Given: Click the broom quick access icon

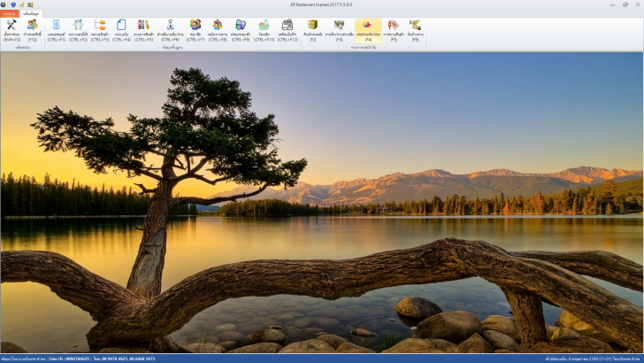Looking at the screenshot, I should [22, 4].
